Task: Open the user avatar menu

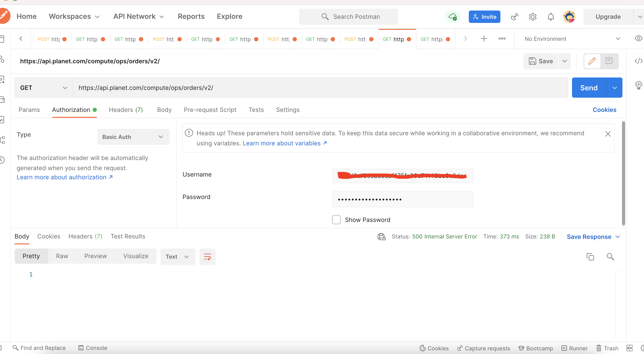Action: pos(569,17)
